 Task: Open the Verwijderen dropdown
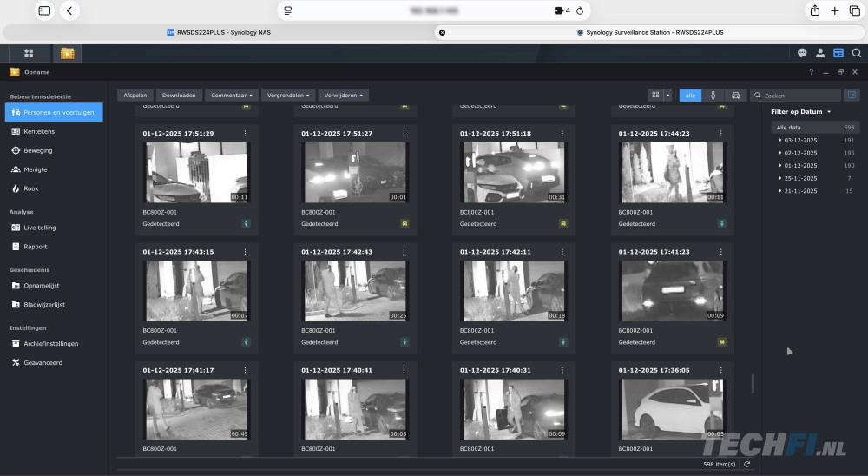343,96
